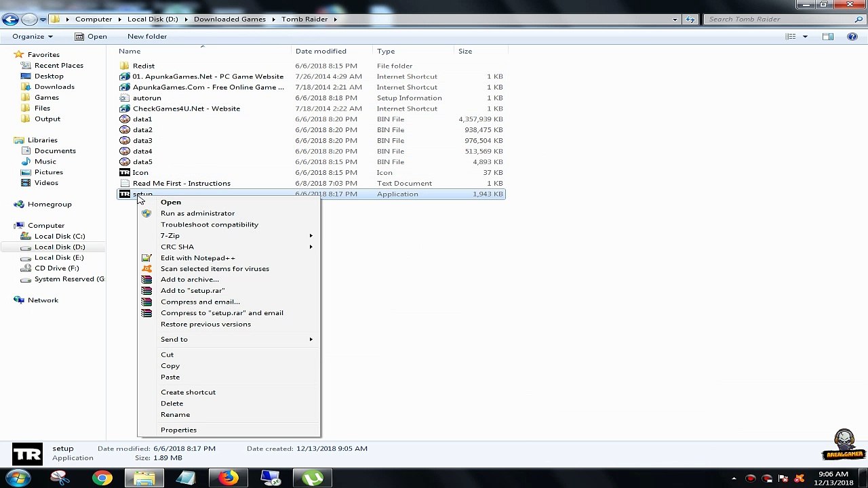
Task: Open the green uTorrent taskbar icon
Action: pos(313,479)
